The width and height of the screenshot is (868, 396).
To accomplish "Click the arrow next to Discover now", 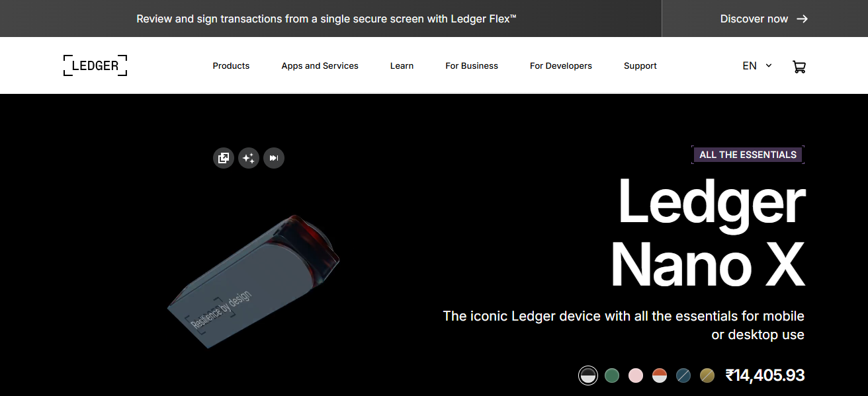I will tap(802, 19).
